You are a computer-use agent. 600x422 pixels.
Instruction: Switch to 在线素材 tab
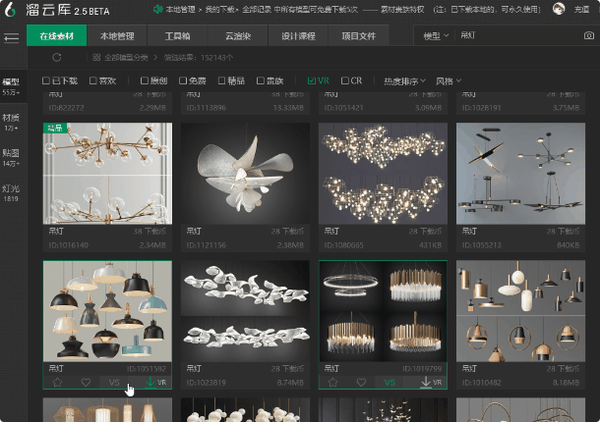57,36
